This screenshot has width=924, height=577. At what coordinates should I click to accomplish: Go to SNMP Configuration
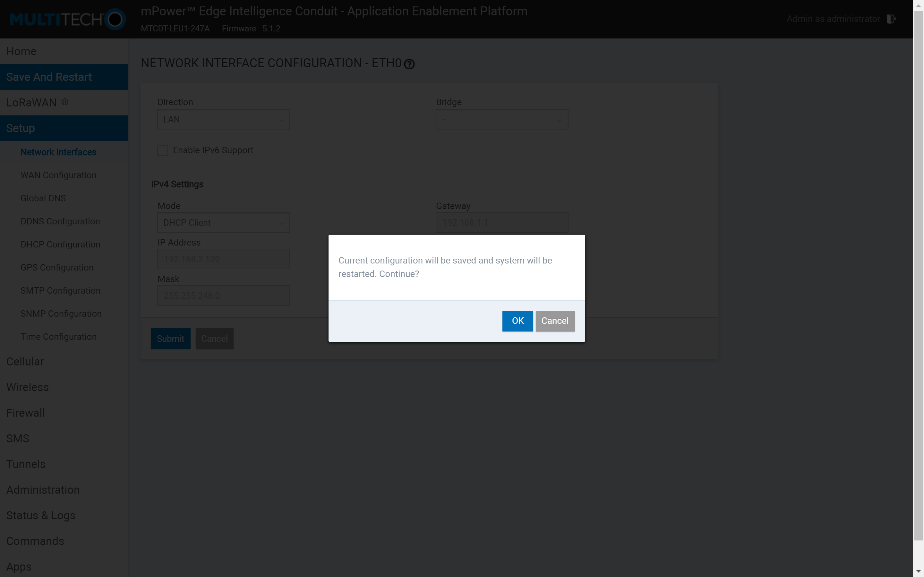coord(61,313)
